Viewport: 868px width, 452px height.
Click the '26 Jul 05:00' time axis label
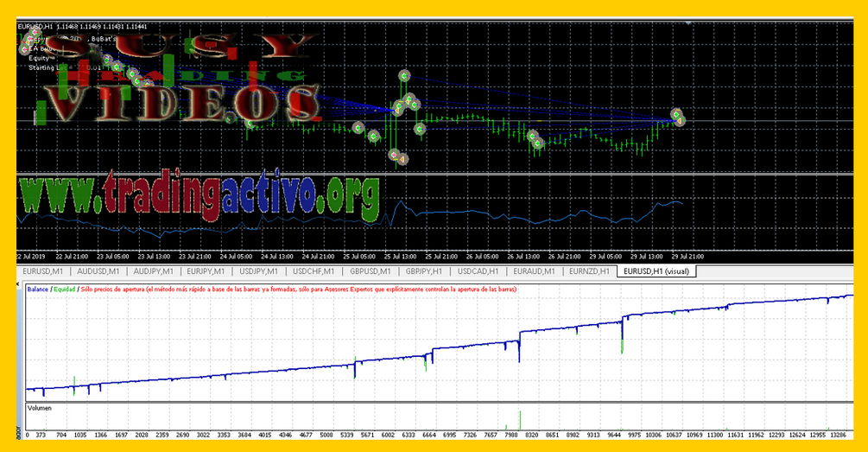coord(482,257)
